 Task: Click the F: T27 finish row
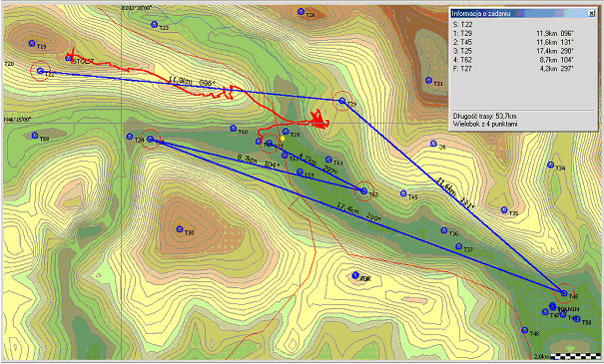514,69
